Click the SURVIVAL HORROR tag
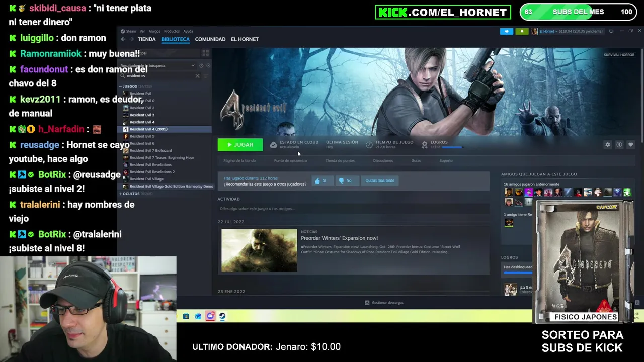 (x=619, y=55)
